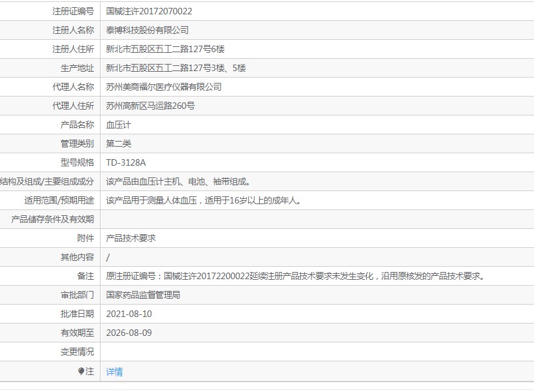534x392 pixels.
Task: Click the 产品储存条件及有效期 label
Action: 52,219
